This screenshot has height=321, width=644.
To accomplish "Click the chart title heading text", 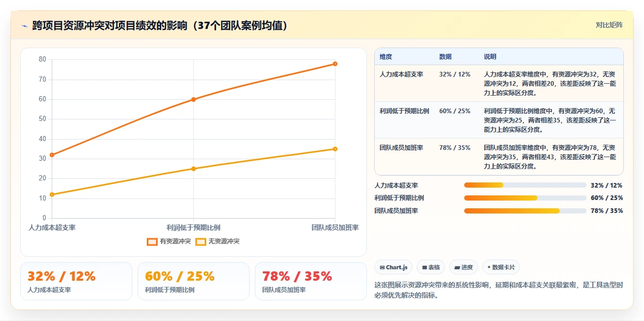I will [160, 25].
